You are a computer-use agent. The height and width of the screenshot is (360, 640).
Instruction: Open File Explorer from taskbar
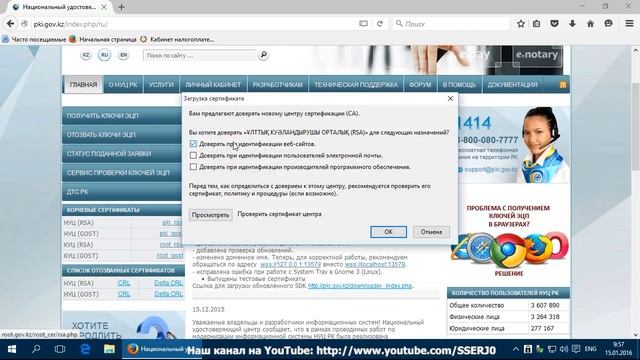pos(109,349)
